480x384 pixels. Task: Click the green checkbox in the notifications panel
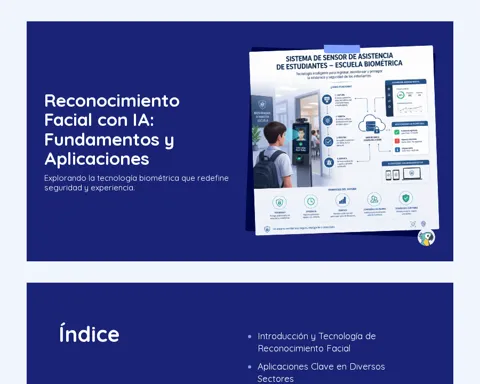397,132
